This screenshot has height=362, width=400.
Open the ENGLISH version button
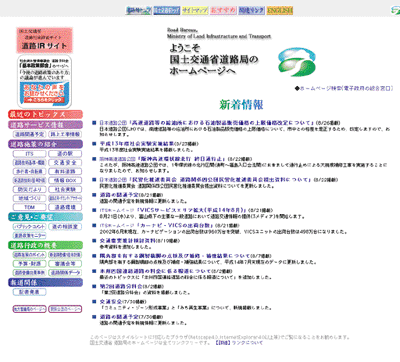pos(280,10)
